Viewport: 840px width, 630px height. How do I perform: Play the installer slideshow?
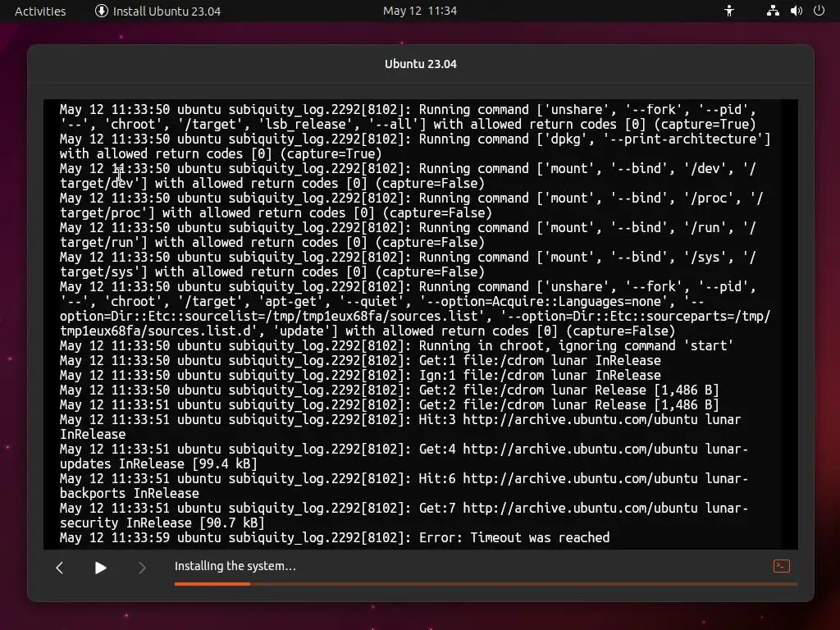point(100,568)
